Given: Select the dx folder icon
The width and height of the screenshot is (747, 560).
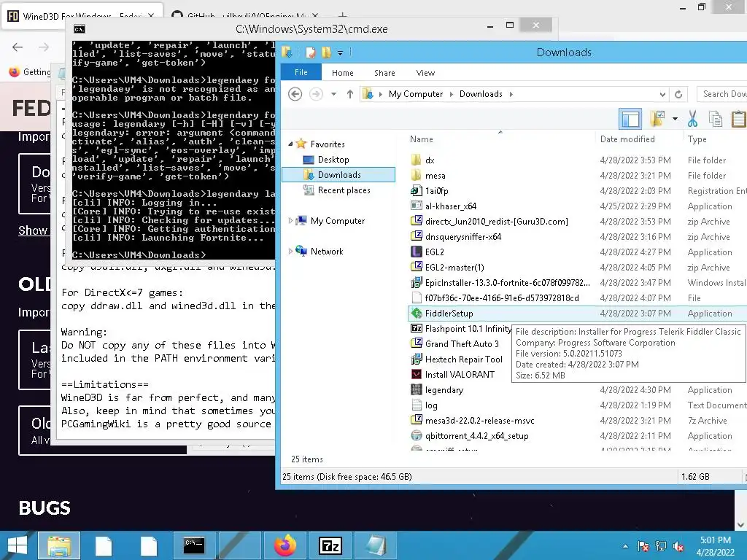Looking at the screenshot, I should (x=416, y=160).
